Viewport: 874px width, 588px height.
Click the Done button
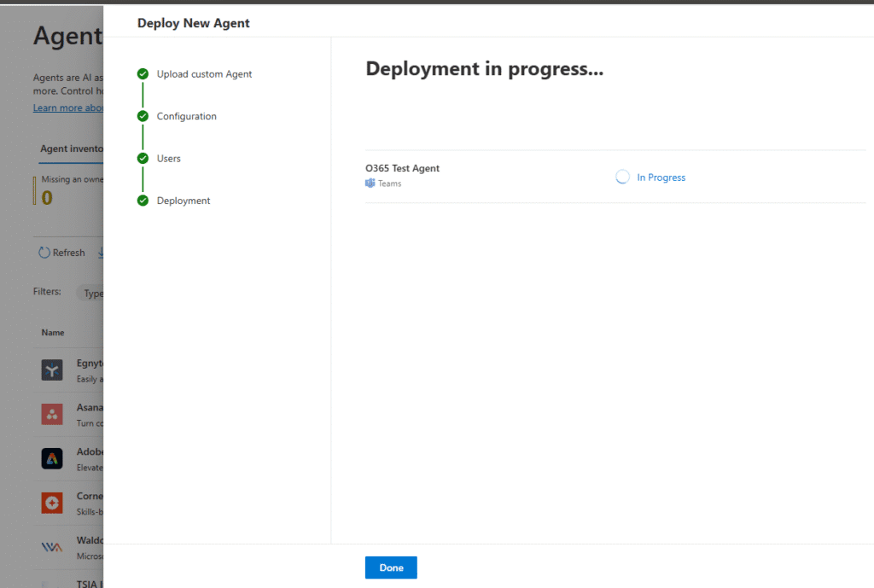(391, 568)
